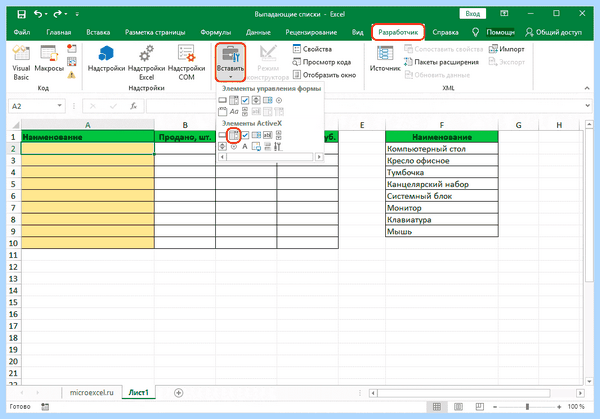The width and height of the screenshot is (600, 419).
Task: Select ActiveX Check Box icon
Action: tap(245, 135)
